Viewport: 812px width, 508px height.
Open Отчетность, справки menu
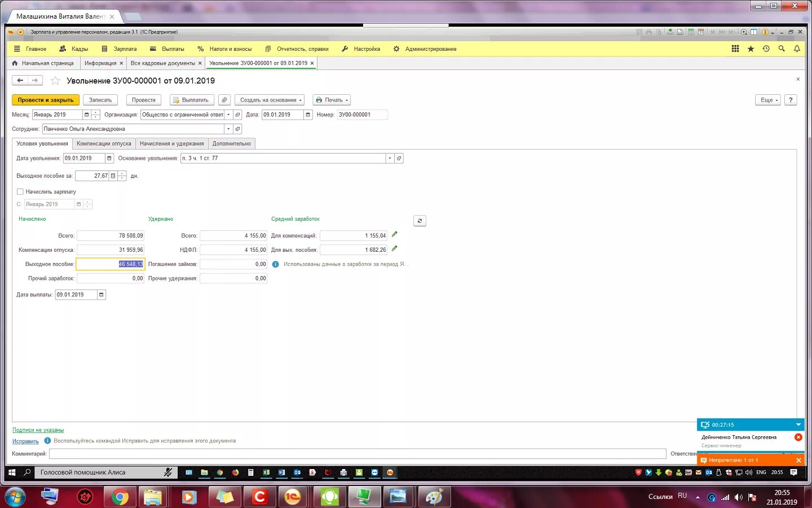click(297, 49)
